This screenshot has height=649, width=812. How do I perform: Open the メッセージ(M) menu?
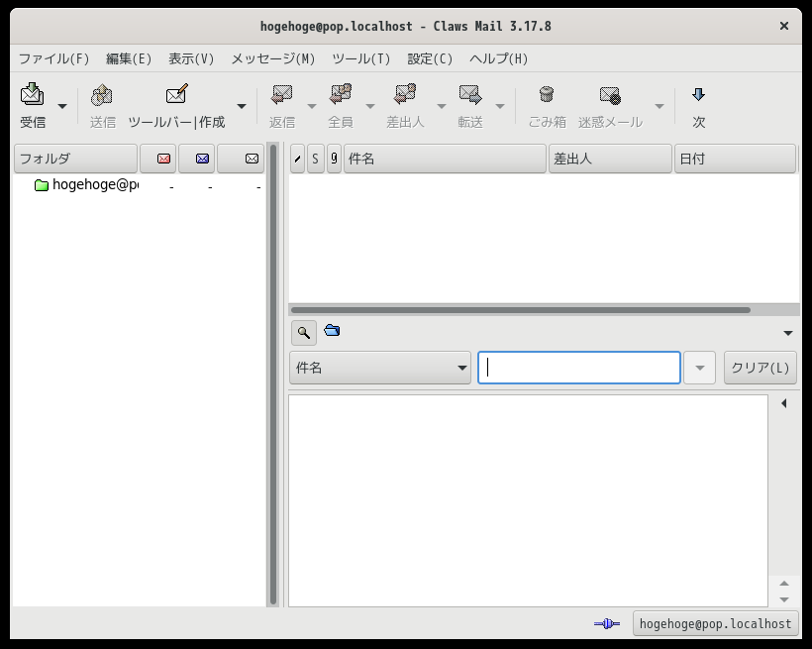click(x=273, y=58)
